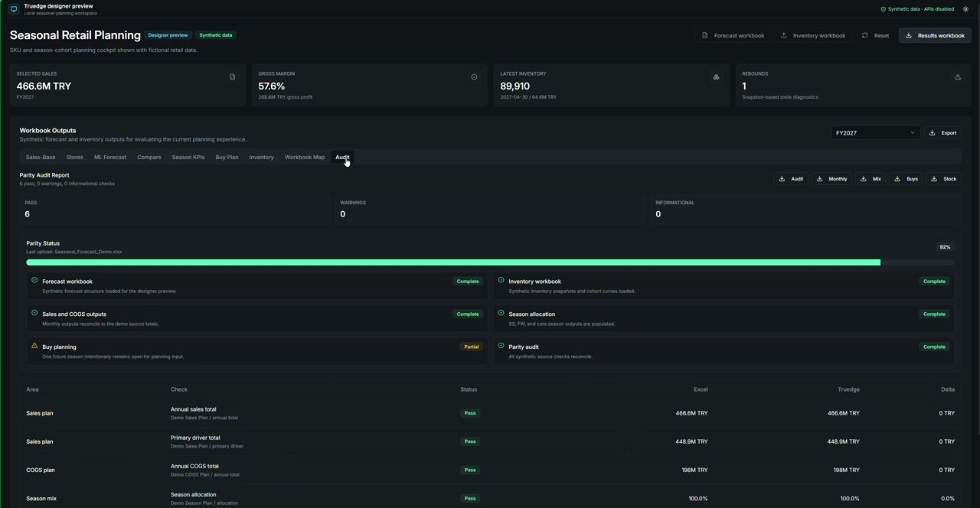Download the Monthly file
Image resolution: width=980 pixels, height=508 pixels.
831,179
